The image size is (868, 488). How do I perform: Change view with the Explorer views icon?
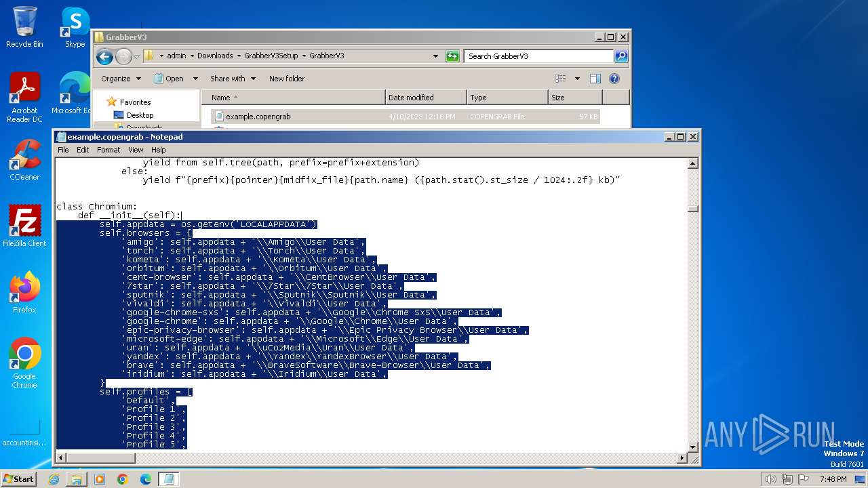coord(561,79)
